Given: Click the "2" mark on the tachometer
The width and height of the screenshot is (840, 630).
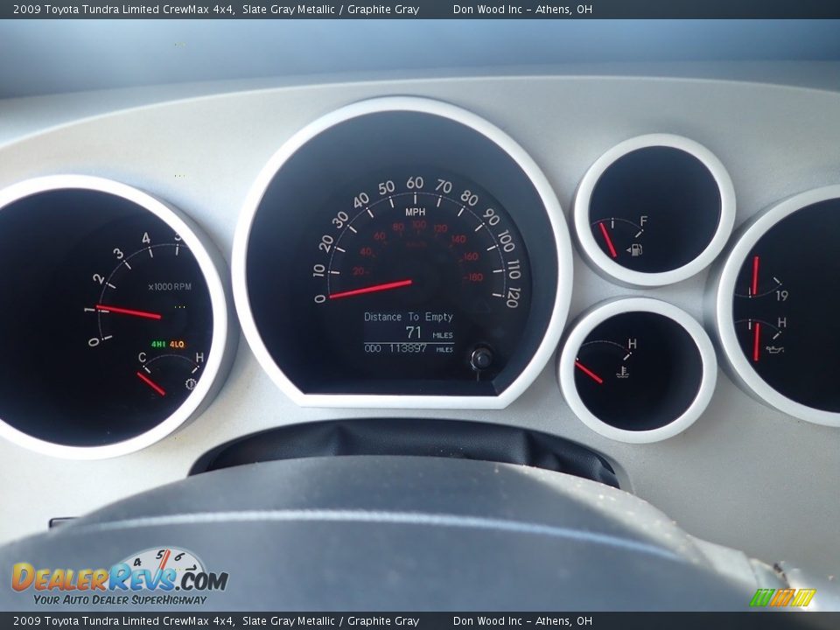Looking at the screenshot, I should 98,278.
